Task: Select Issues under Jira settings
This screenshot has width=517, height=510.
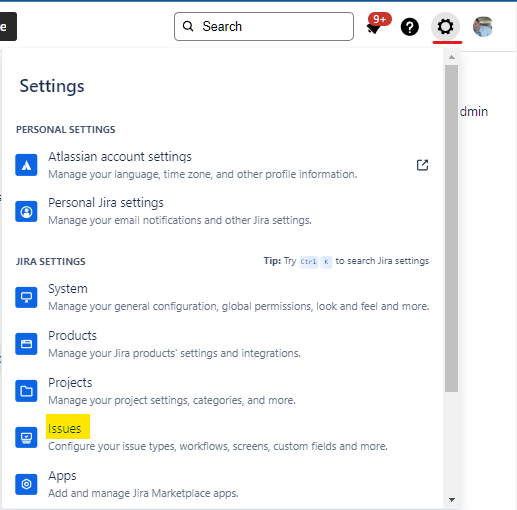Action: coord(65,429)
